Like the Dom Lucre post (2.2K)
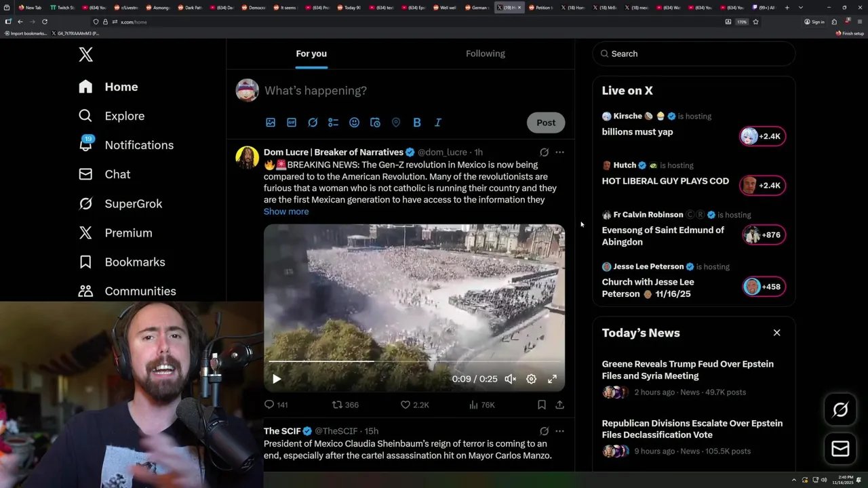868x488 pixels. coord(414,405)
